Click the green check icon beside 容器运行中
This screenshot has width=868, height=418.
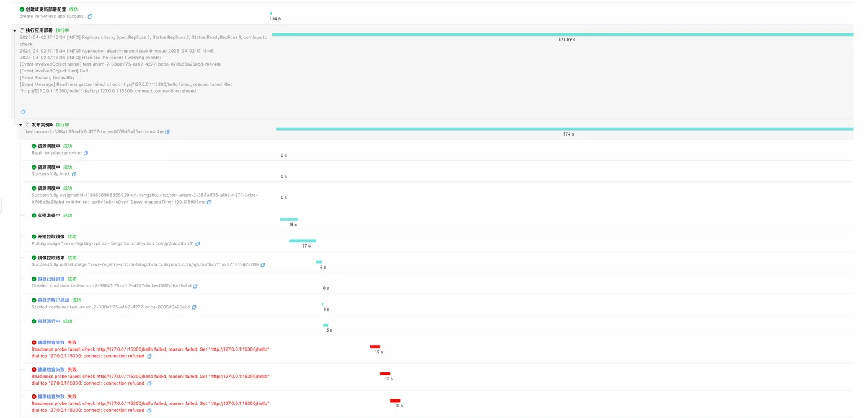coord(34,321)
